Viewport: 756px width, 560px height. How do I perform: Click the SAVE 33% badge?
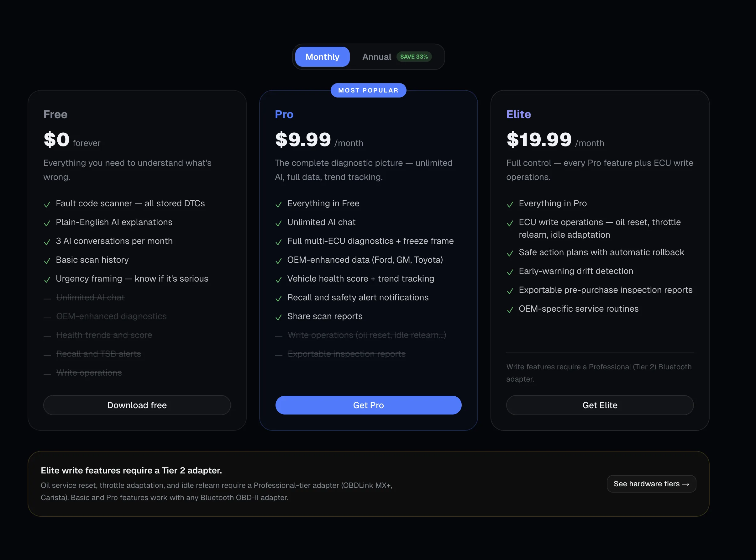click(x=414, y=57)
